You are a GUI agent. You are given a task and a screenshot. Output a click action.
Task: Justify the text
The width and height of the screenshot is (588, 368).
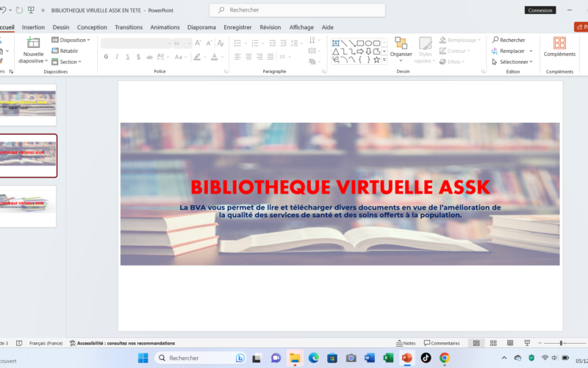pyautogui.click(x=270, y=57)
